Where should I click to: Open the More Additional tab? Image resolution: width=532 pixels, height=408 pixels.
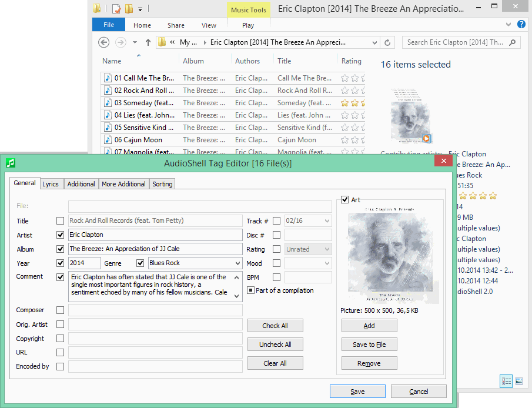pyautogui.click(x=123, y=184)
